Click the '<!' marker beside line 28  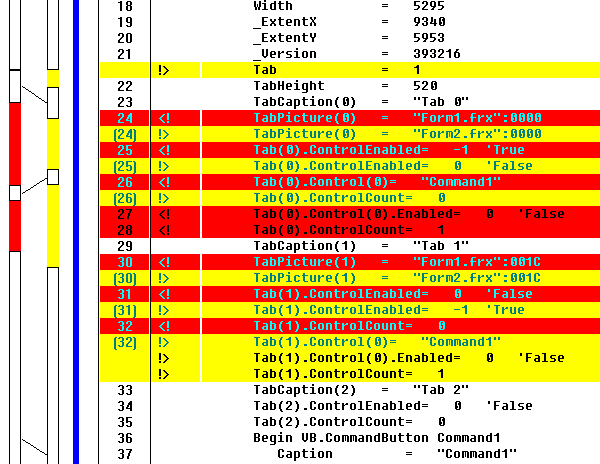(x=164, y=230)
